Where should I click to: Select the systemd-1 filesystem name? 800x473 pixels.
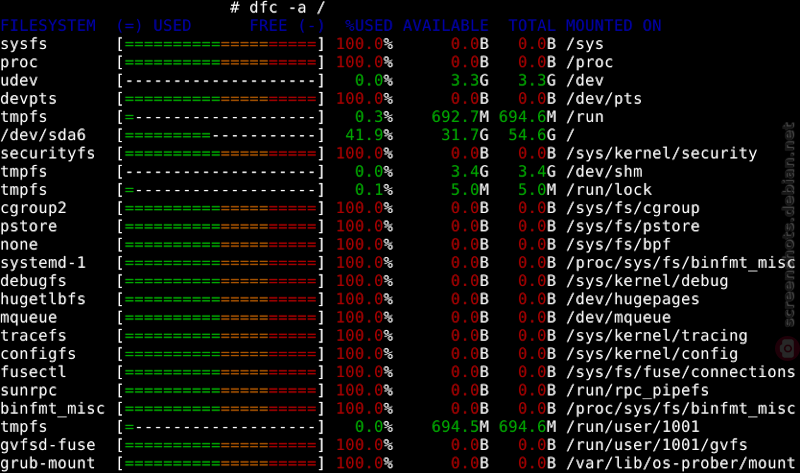pyautogui.click(x=43, y=263)
